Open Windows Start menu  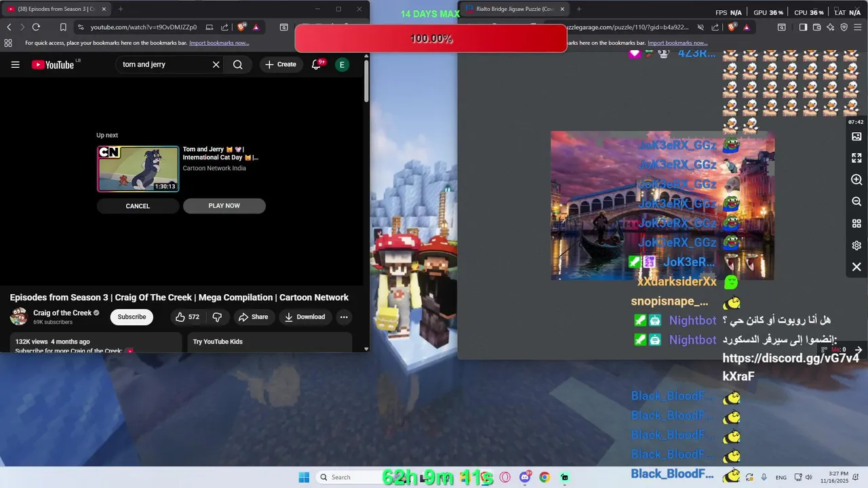point(304,477)
